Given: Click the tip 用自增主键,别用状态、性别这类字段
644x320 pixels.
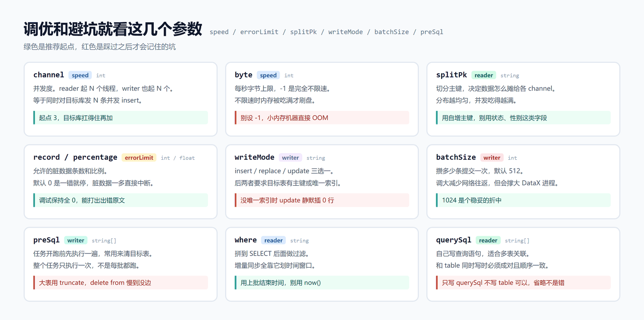Looking at the screenshot, I should (523, 118).
